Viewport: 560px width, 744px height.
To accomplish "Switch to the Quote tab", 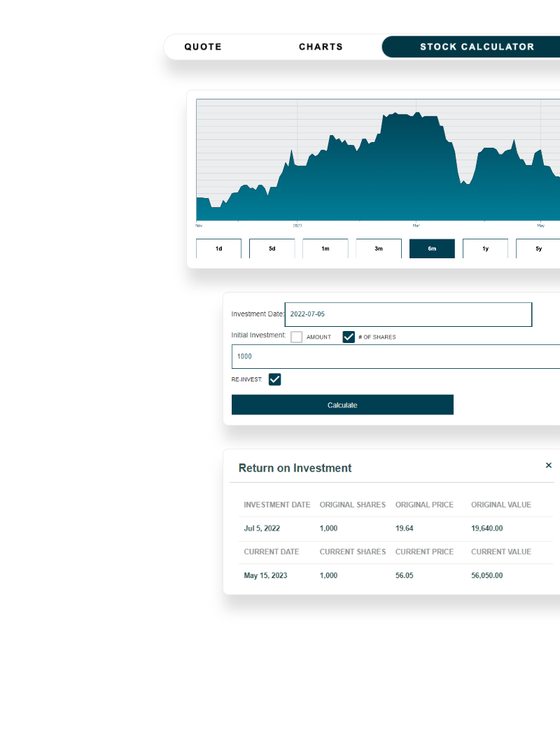I will click(203, 47).
